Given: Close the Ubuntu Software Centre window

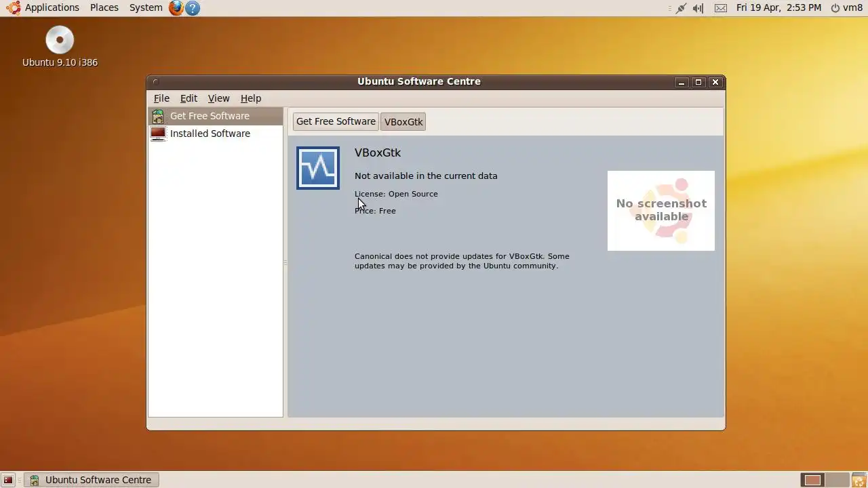Looking at the screenshot, I should coord(715,82).
